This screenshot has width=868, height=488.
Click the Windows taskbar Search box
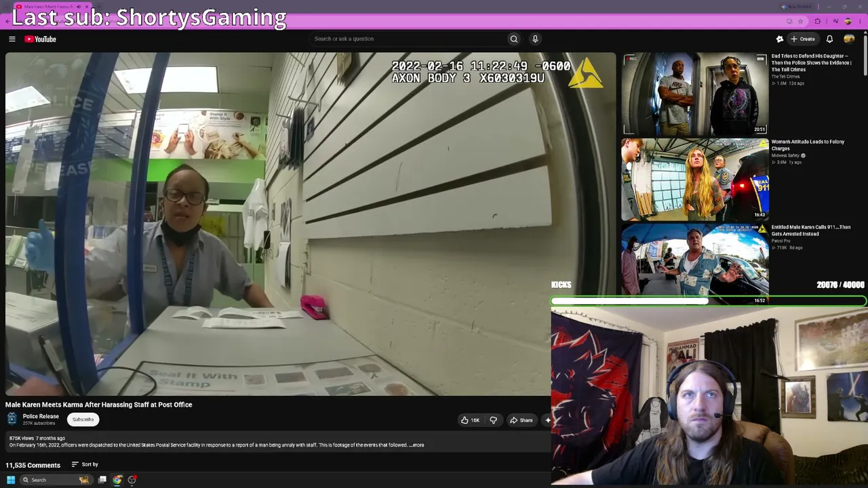56,480
